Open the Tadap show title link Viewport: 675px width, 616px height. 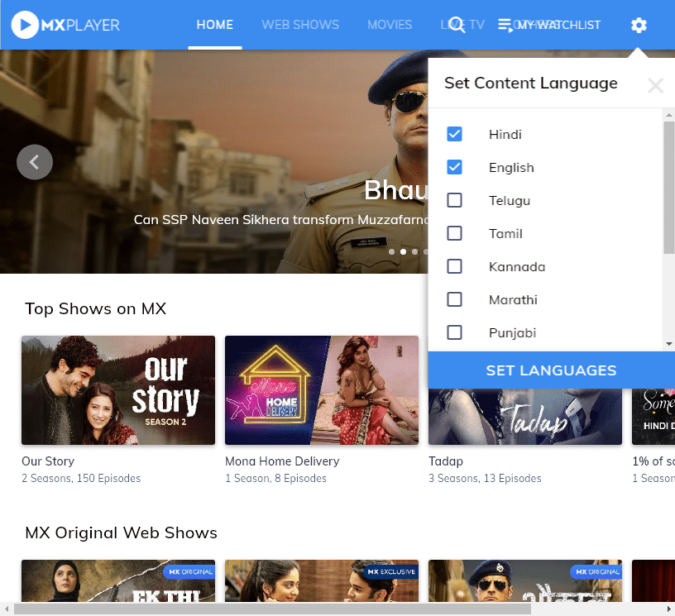[x=446, y=461]
